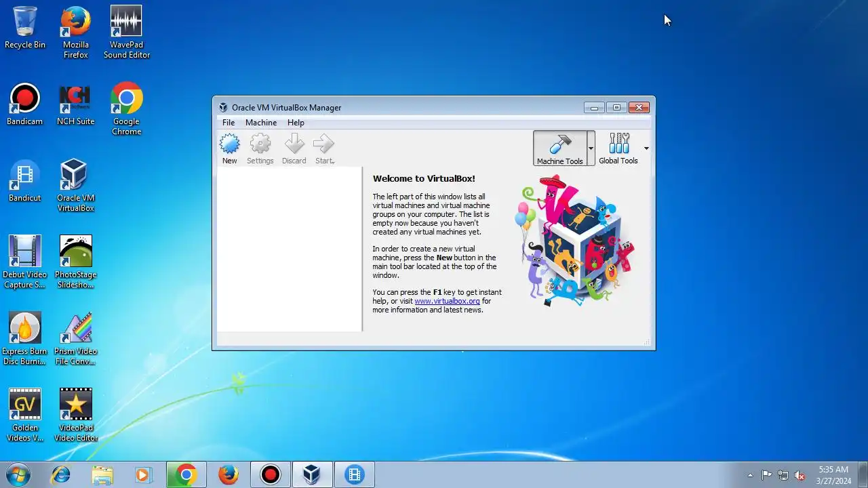Expand the Machine Tools dropdown arrow
Screen dimensions: 868x488
pos(591,148)
